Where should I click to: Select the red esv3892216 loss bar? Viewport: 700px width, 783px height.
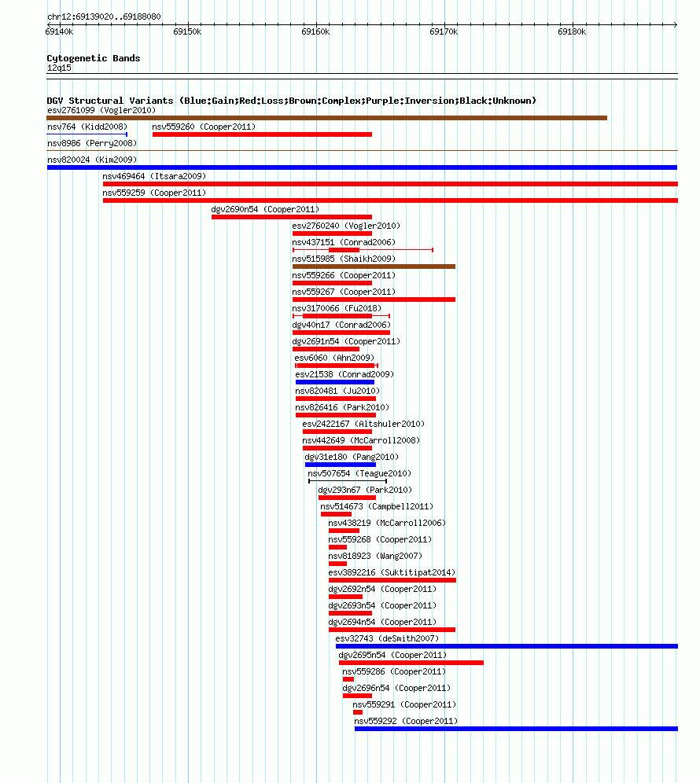392,580
